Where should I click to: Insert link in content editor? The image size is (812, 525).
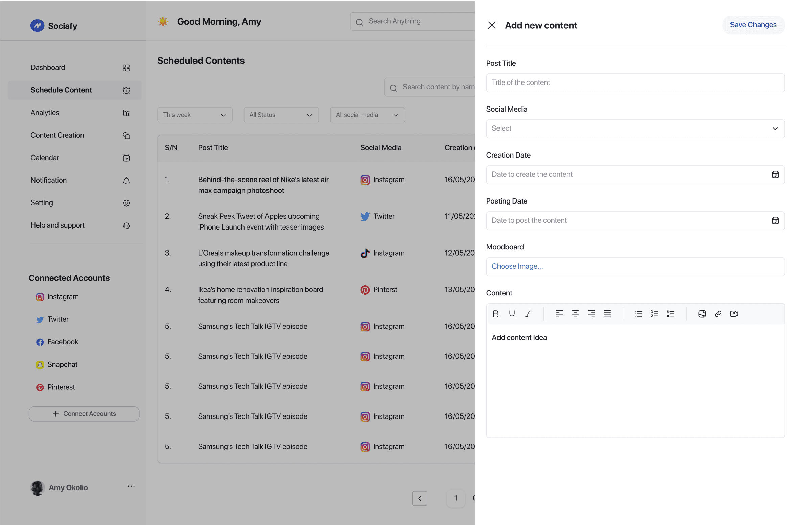(718, 314)
